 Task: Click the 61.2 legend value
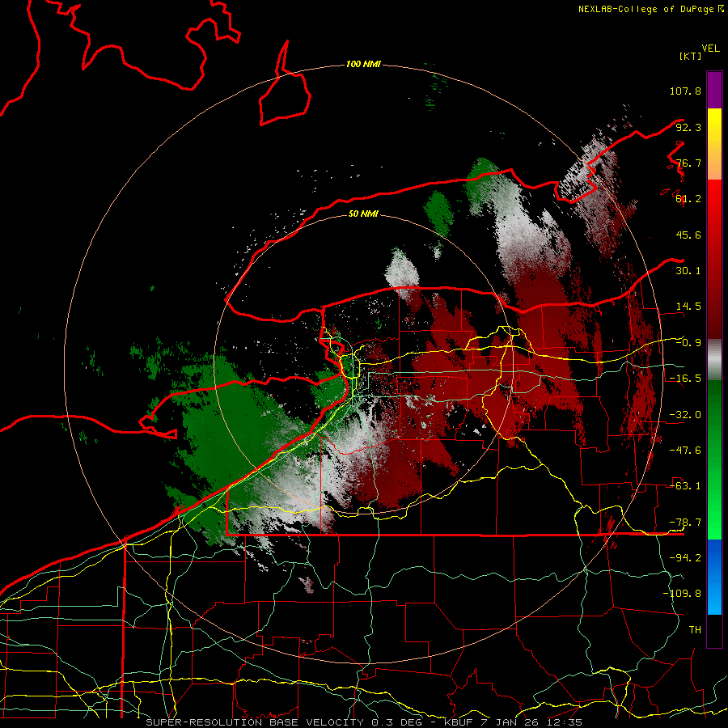[688, 199]
